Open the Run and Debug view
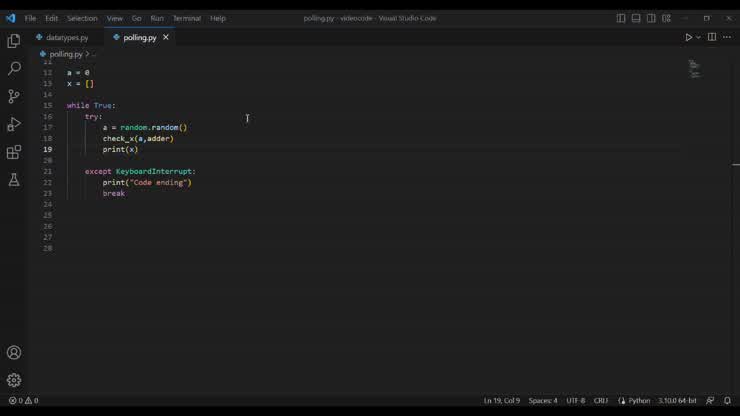Screen dimensions: 740x416 14,125
